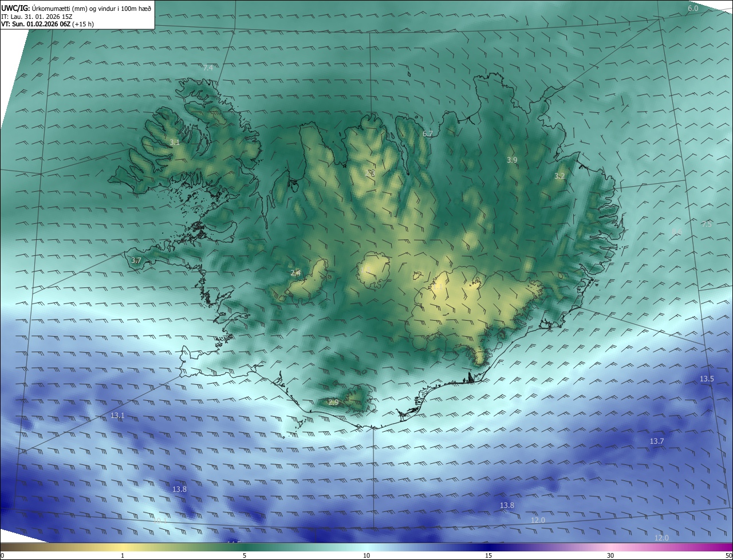This screenshot has width=733, height=560.
Task: Click the 2.4 map value label
Action: [x=295, y=273]
